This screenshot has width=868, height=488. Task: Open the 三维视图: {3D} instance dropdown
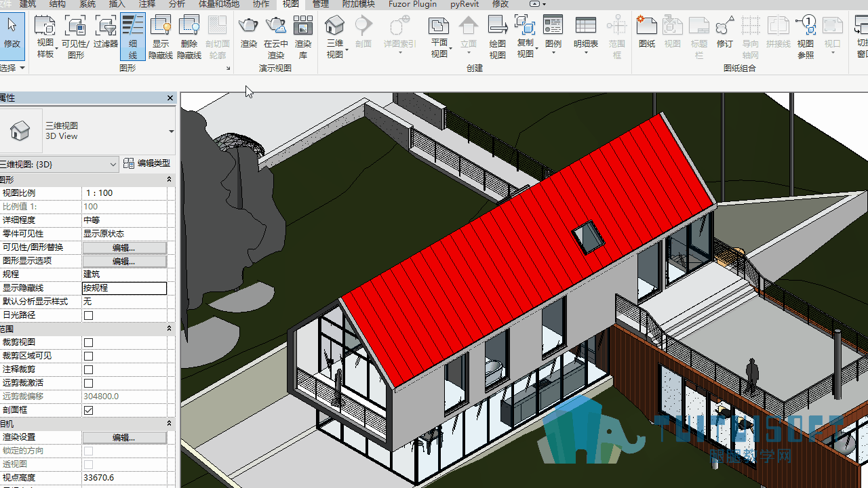point(113,164)
